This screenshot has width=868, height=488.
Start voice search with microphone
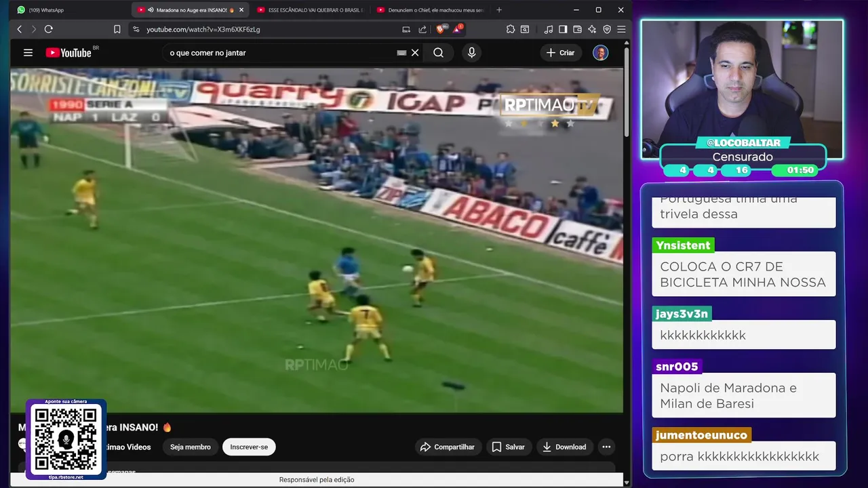click(471, 52)
